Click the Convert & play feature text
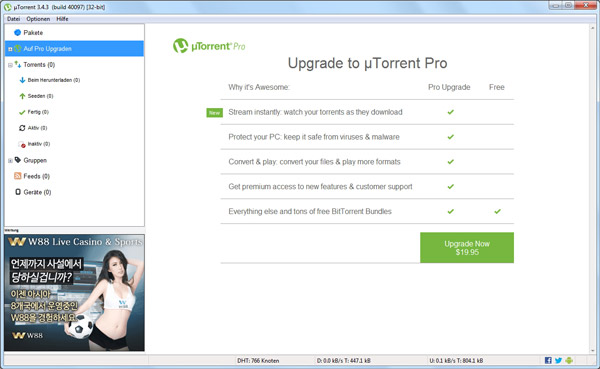 pos(314,162)
